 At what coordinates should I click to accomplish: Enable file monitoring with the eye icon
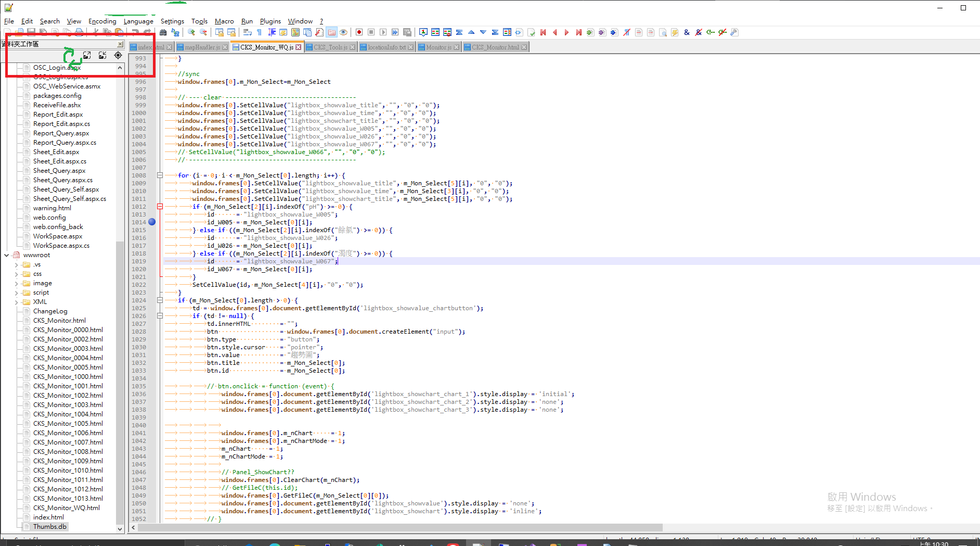(x=344, y=32)
